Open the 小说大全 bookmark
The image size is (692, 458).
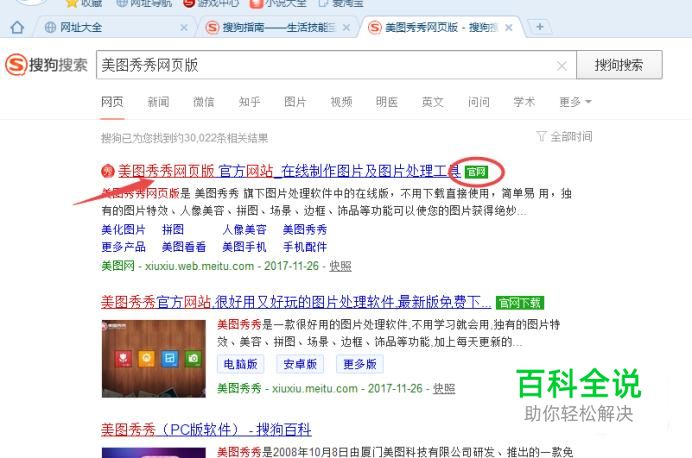point(278,3)
